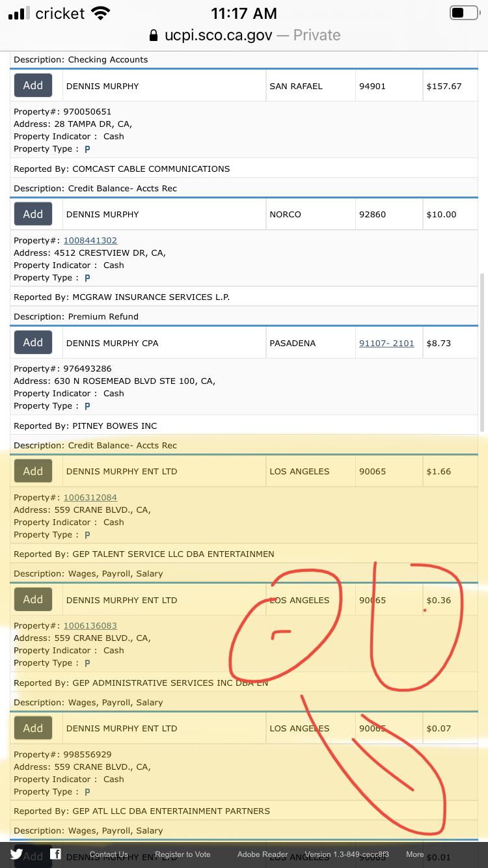Select the DENNIS MURPHY CPA name cell
The width and height of the screenshot is (488, 868).
pos(163,343)
